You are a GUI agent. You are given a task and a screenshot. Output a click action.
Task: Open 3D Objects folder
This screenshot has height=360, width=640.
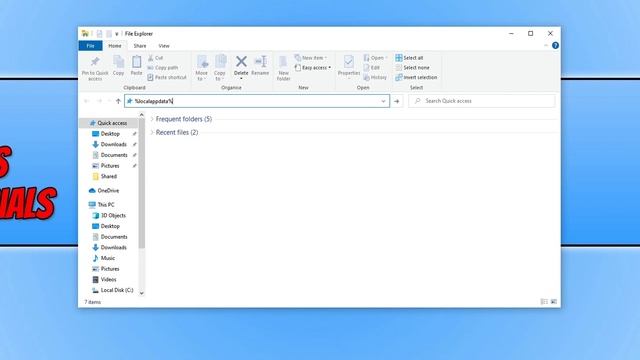113,216
